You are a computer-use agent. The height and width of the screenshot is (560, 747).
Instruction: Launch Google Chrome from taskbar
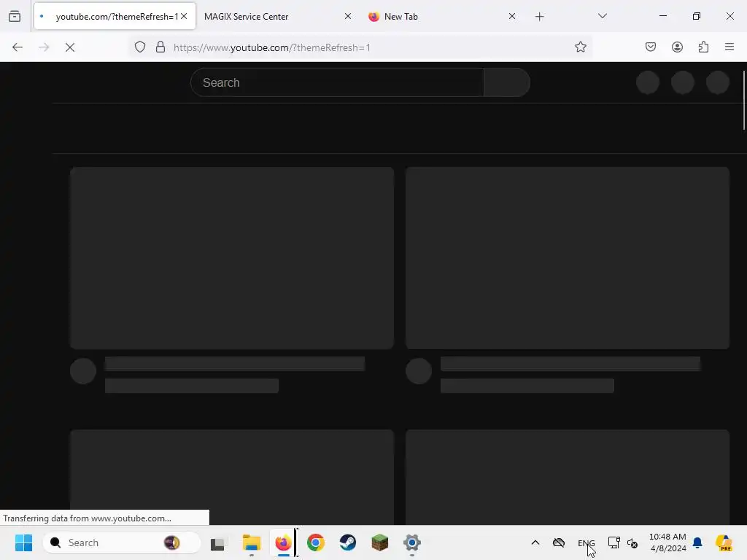tap(315, 542)
